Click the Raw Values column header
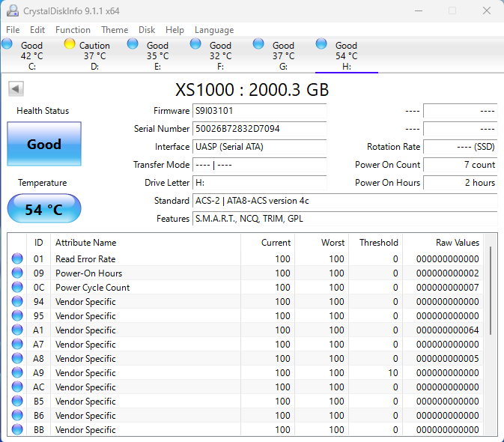This screenshot has height=442, width=504. (x=457, y=243)
